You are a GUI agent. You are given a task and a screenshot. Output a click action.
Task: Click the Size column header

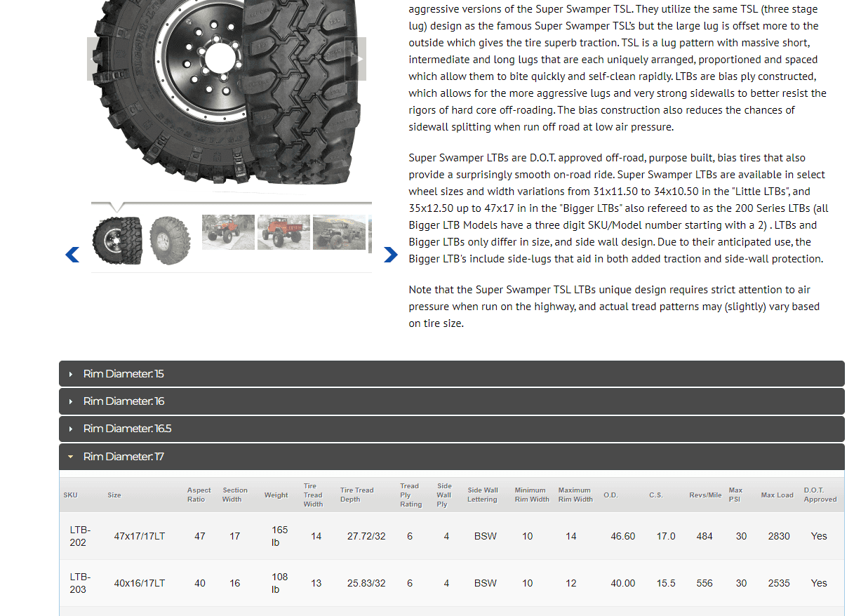[114, 495]
